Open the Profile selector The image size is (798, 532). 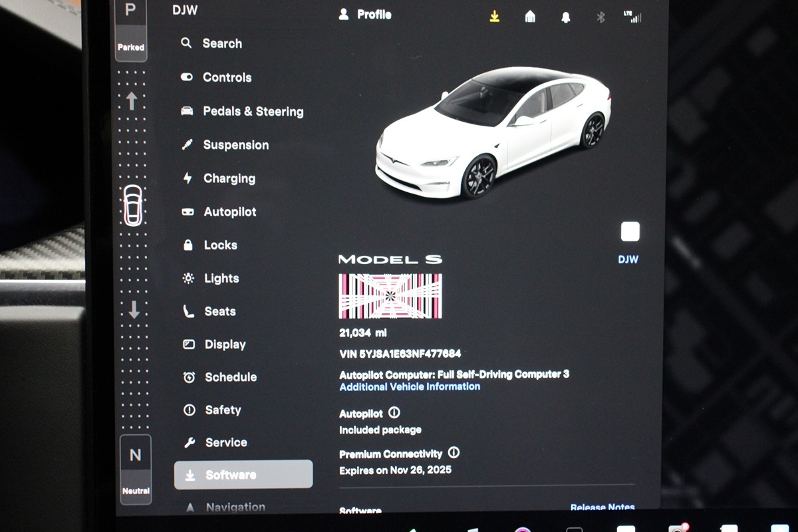point(365,15)
